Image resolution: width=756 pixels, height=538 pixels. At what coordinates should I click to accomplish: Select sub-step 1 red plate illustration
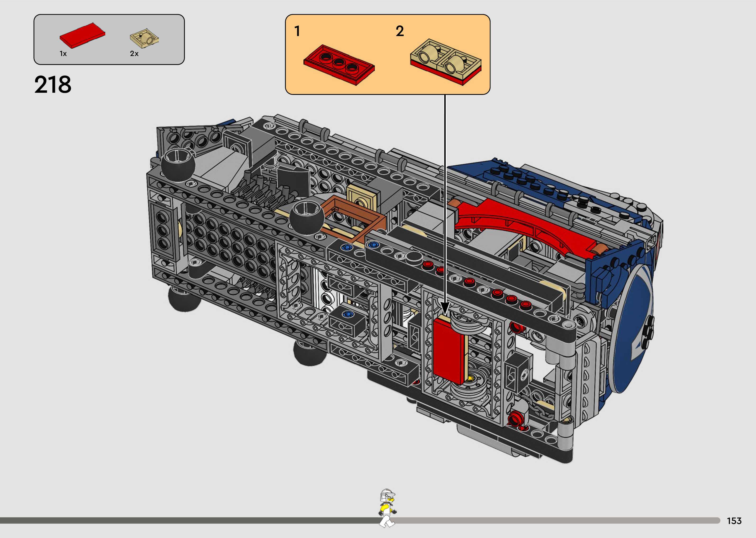click(339, 65)
